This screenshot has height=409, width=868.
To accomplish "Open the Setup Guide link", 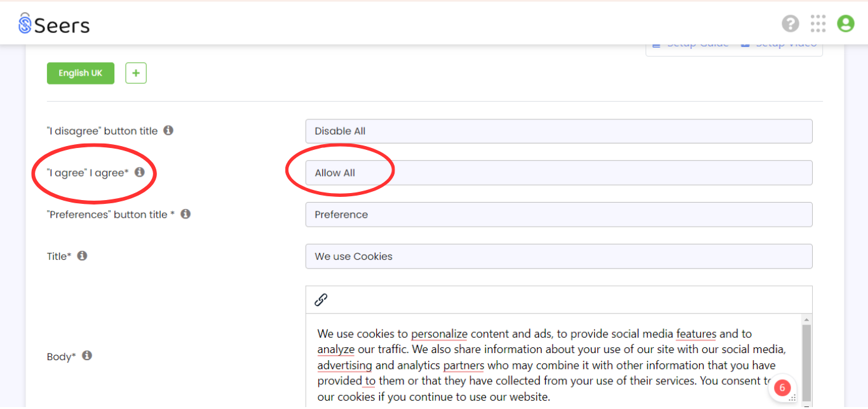I will pos(689,44).
